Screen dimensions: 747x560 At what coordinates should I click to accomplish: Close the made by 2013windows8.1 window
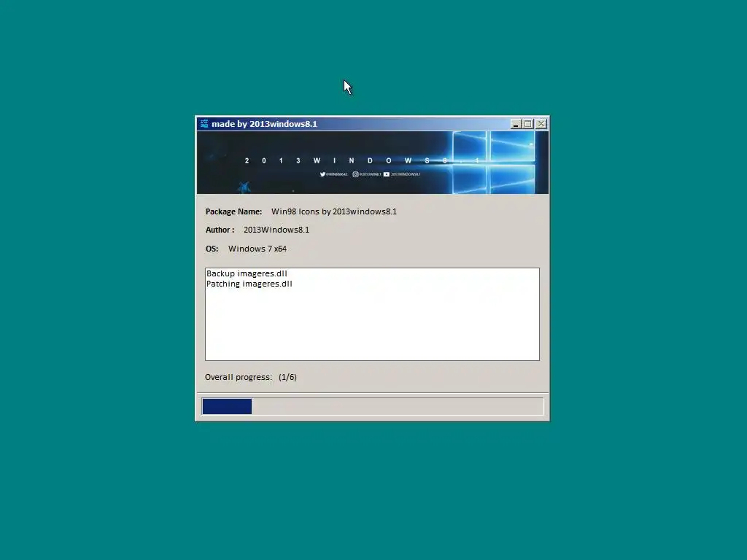(x=541, y=124)
